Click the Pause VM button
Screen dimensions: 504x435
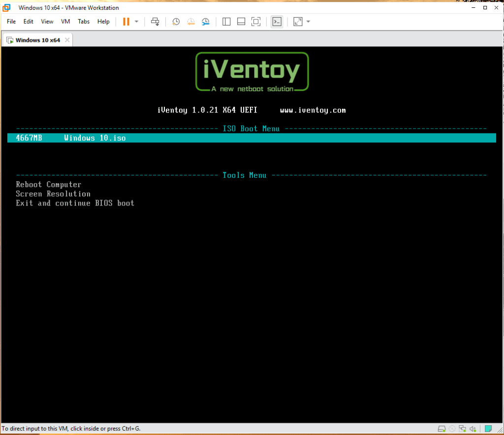click(x=126, y=22)
